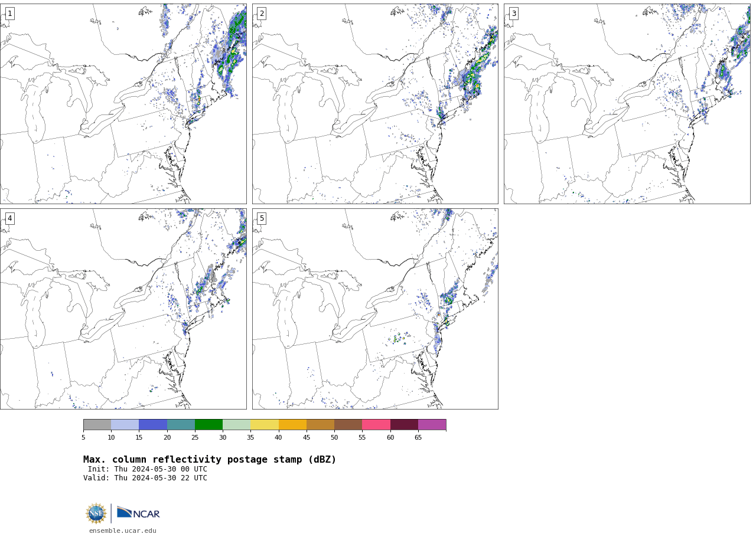Click the brown 50-55 dBZ swatch
The width and height of the screenshot is (756, 537).
(348, 425)
